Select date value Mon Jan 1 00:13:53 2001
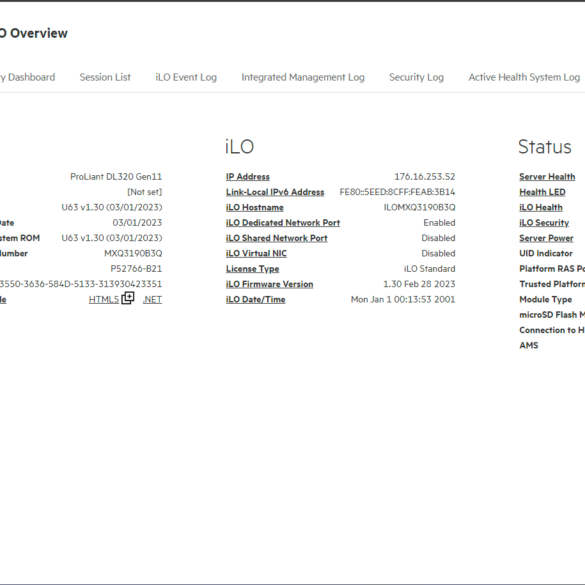The height and width of the screenshot is (585, 585). click(403, 300)
